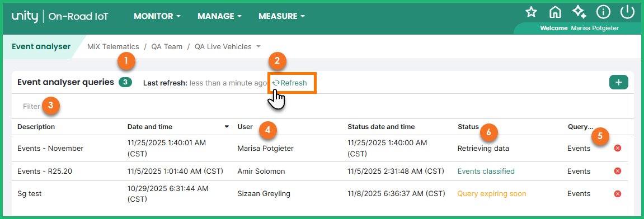
Task: Delete the Sg test query
Action: [617, 193]
